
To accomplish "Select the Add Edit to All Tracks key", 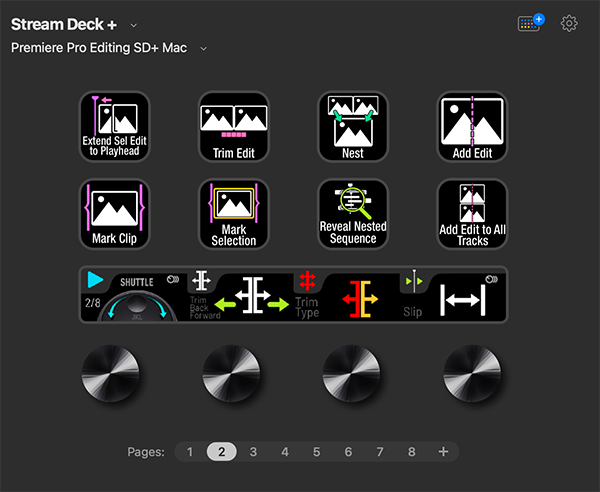I will pos(472,214).
